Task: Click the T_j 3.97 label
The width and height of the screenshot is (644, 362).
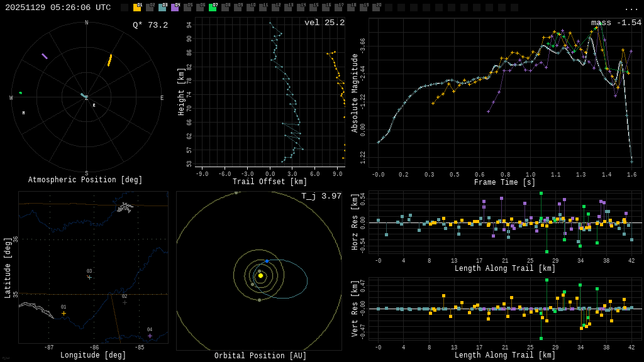Action: point(321,196)
